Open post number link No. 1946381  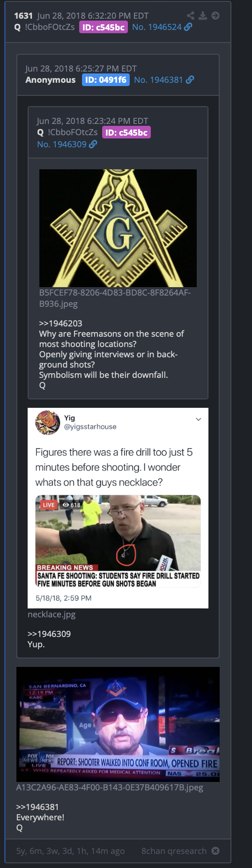click(158, 80)
